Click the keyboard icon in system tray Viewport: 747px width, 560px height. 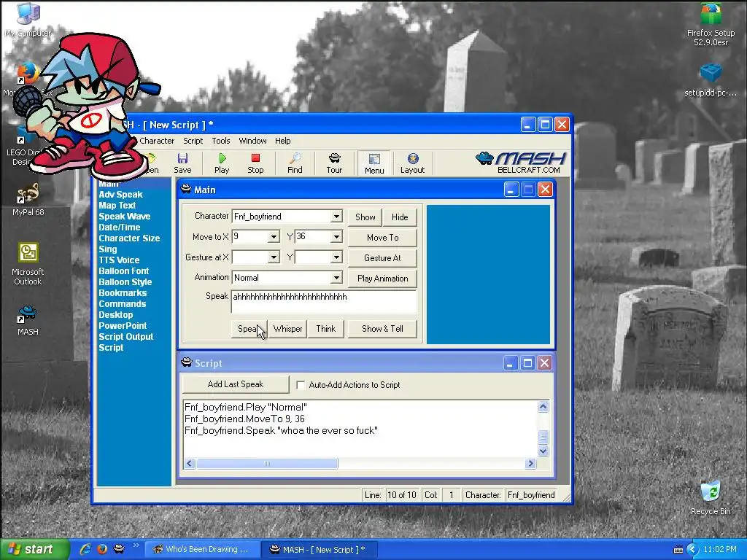point(678,550)
